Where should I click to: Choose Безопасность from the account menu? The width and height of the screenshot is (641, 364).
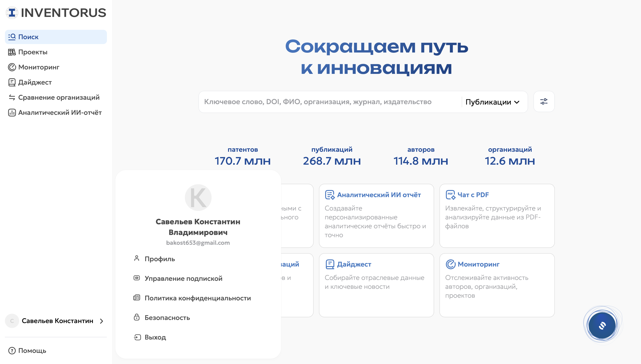pyautogui.click(x=167, y=317)
